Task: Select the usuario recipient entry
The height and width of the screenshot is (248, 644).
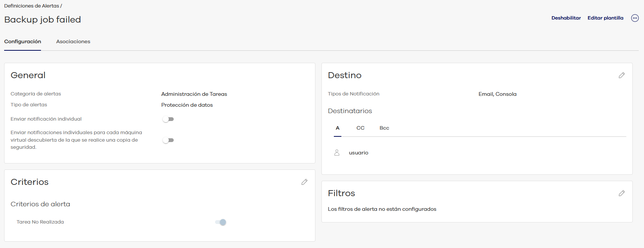Action: 358,153
